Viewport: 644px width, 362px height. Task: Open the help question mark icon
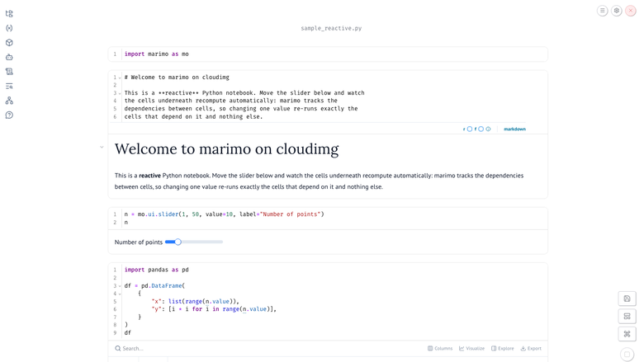tap(9, 115)
